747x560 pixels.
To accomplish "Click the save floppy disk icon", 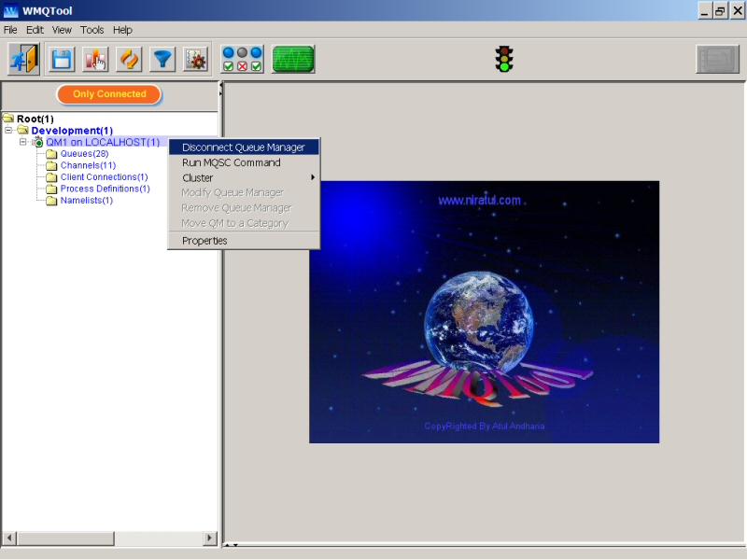I will click(62, 60).
